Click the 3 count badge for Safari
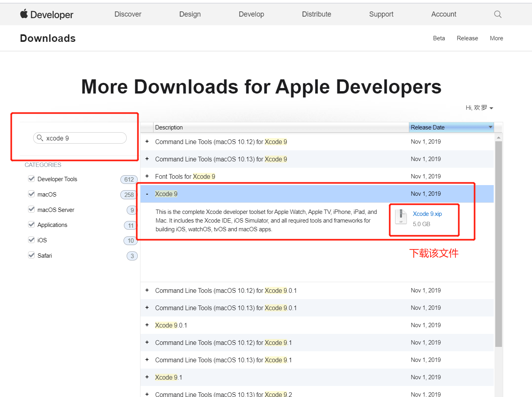Image resolution: width=532 pixels, height=397 pixels. (132, 256)
